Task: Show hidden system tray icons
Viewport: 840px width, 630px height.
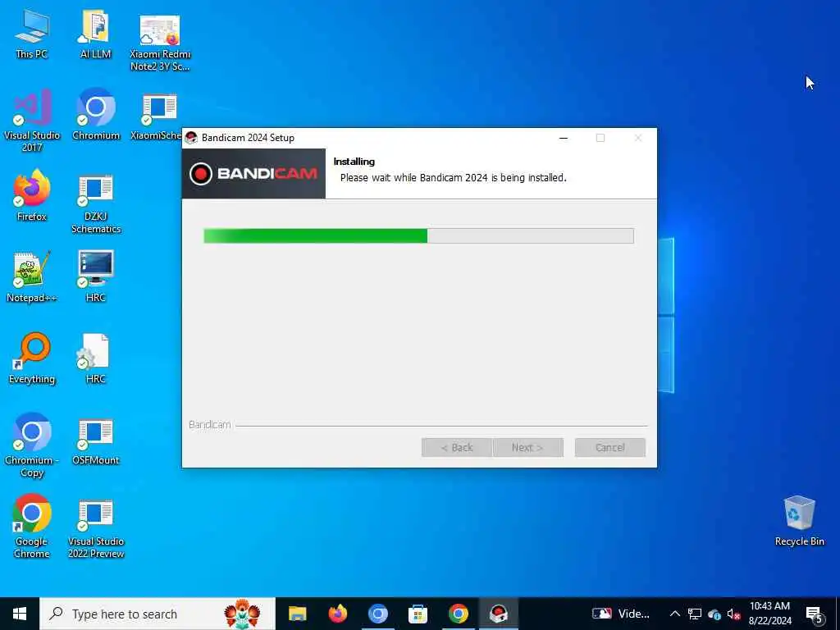Action: coord(675,614)
